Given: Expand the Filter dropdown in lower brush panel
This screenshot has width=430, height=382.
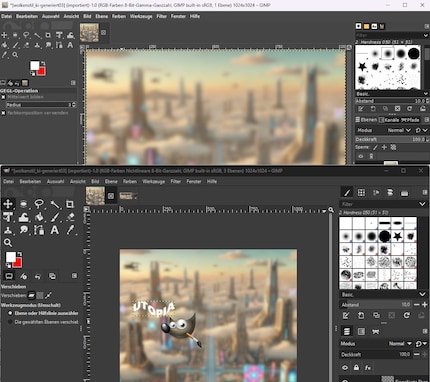Looking at the screenshot, I should tap(422, 204).
